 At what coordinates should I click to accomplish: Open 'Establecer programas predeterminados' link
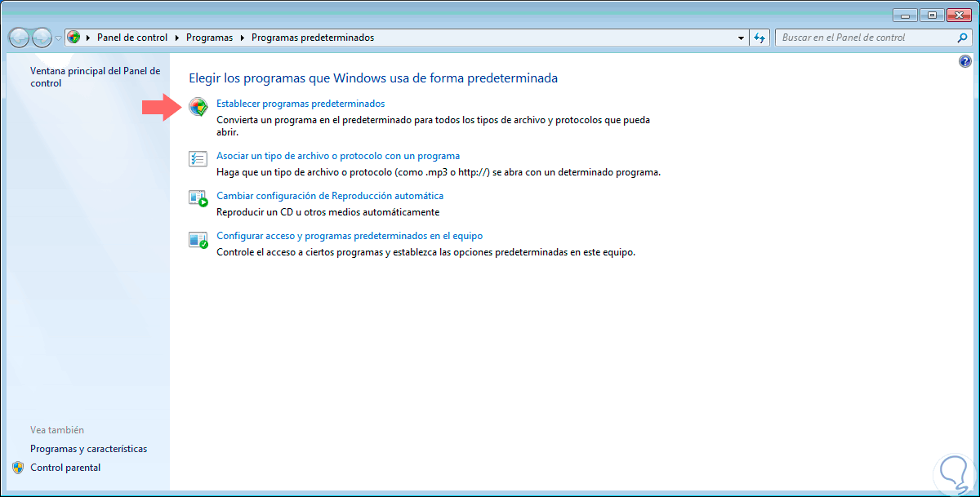[x=301, y=104]
